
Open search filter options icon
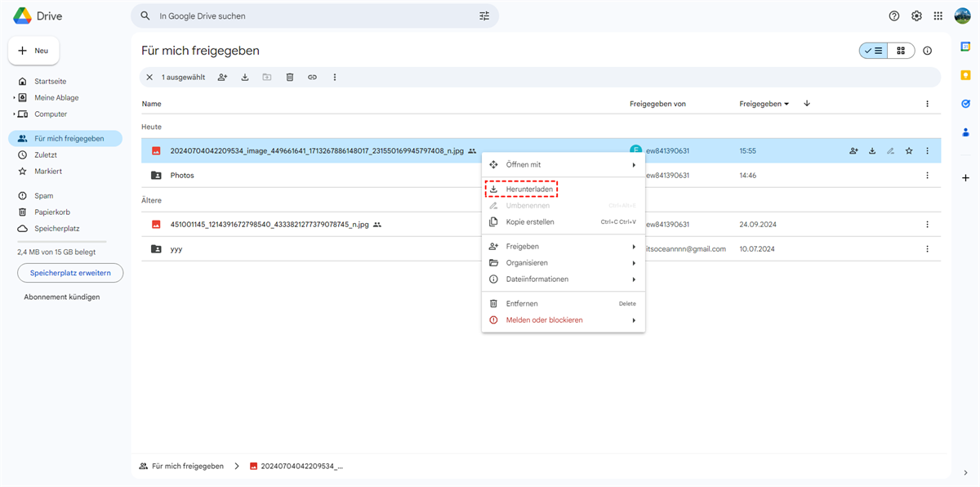pos(484,16)
